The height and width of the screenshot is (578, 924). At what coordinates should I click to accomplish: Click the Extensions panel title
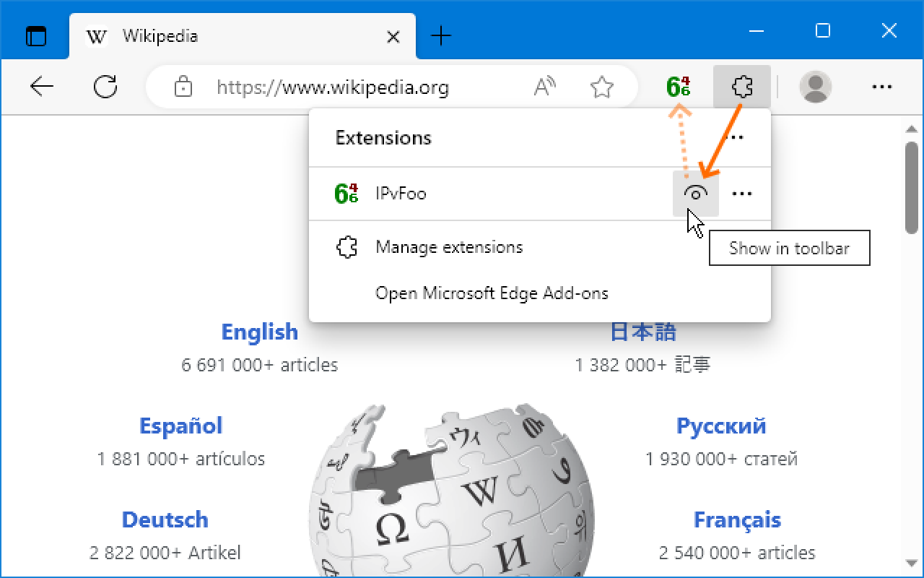(x=383, y=137)
